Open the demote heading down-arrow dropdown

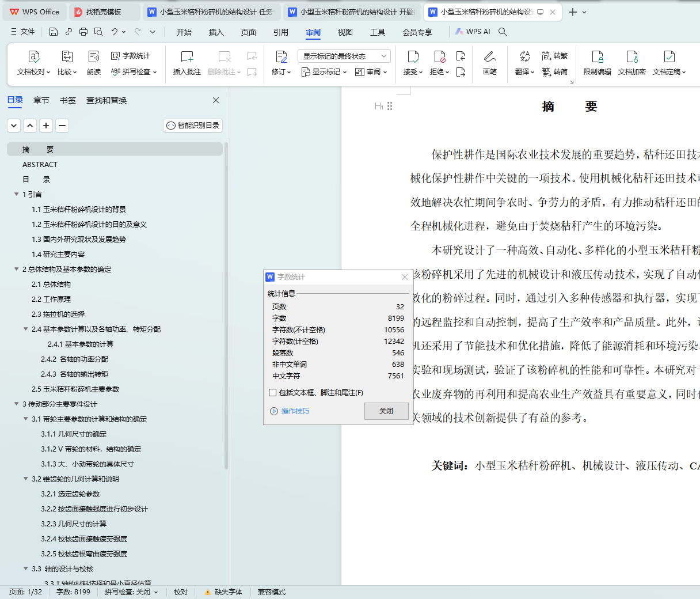(x=14, y=125)
